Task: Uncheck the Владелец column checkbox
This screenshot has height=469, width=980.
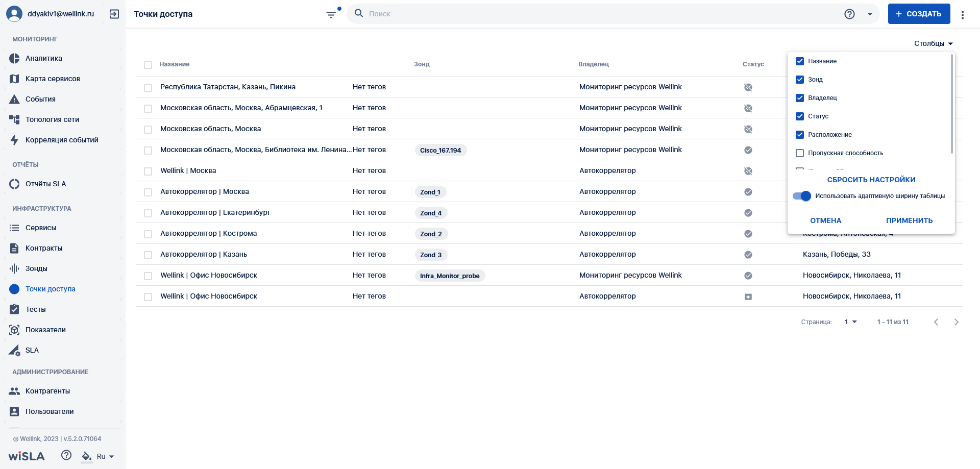Action: coord(800,98)
